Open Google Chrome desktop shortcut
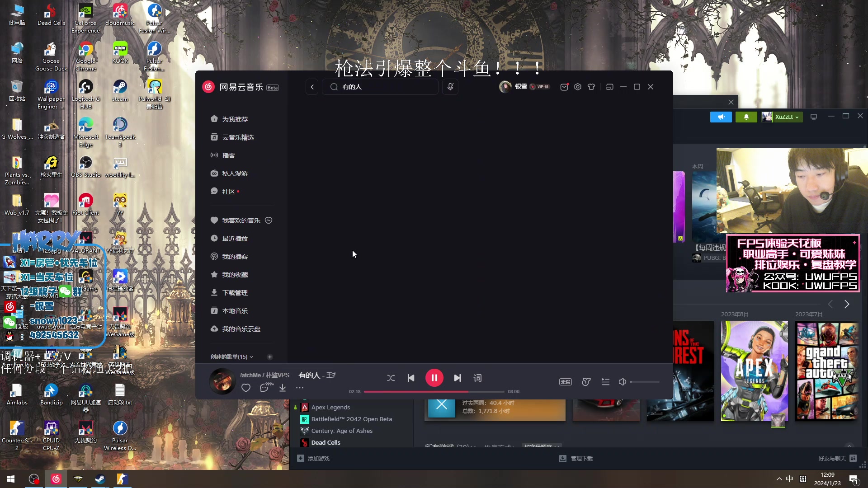The height and width of the screenshot is (488, 868). (85, 56)
